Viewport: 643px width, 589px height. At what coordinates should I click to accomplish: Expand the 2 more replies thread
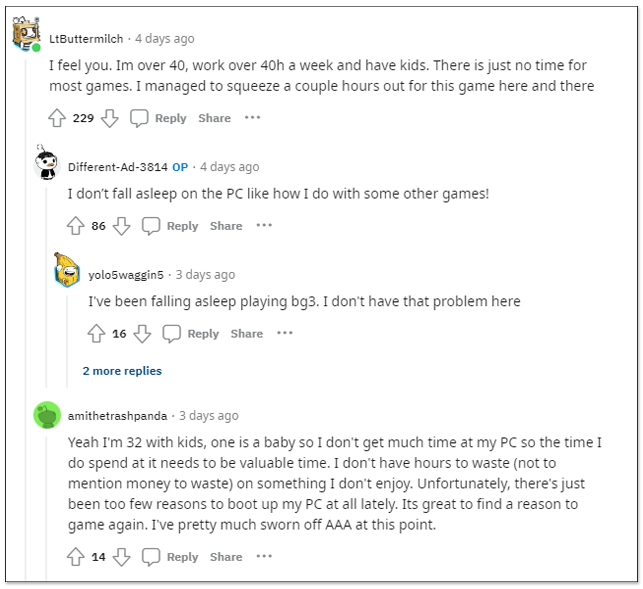point(122,371)
